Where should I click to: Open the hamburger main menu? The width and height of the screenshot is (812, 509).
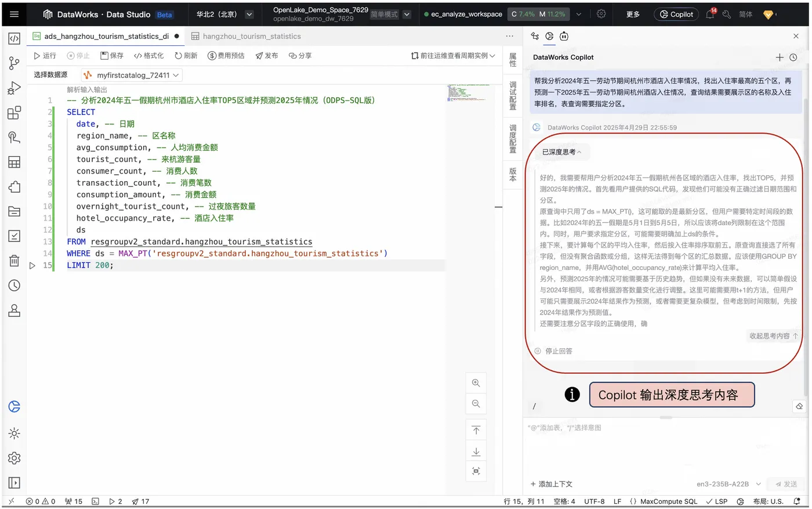(14, 14)
